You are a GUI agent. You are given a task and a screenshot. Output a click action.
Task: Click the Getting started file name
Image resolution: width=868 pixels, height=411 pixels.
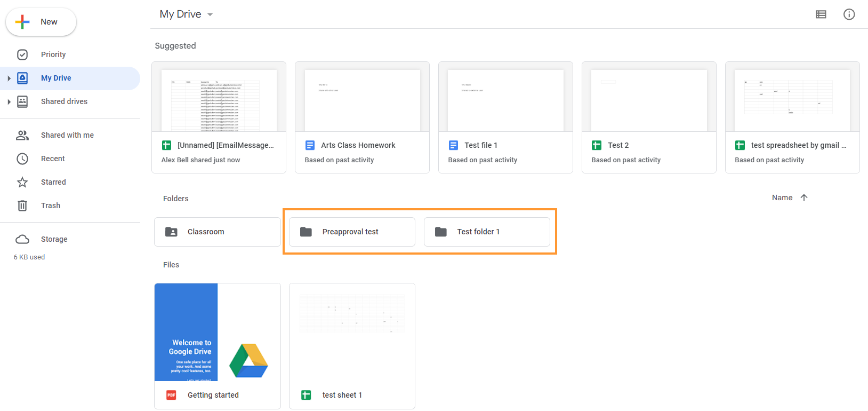213,395
